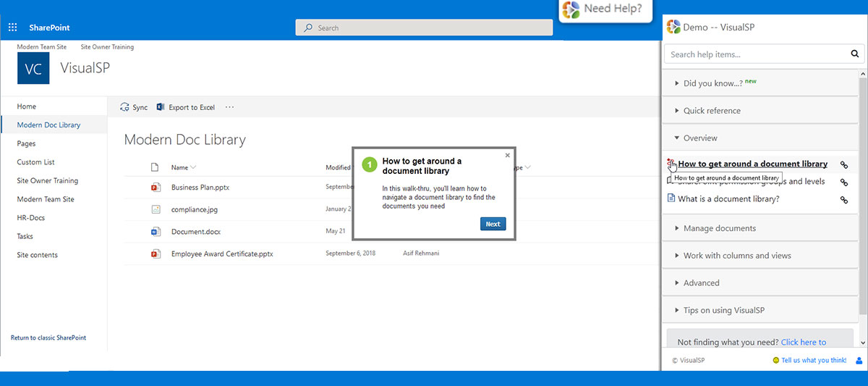Screen dimensions: 868x386
Task: Open the Name column sort dropdown
Action: 193,168
